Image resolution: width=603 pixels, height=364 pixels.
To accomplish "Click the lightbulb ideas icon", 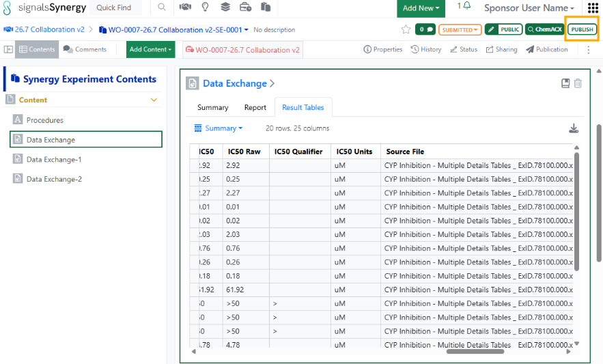I will tap(206, 7).
